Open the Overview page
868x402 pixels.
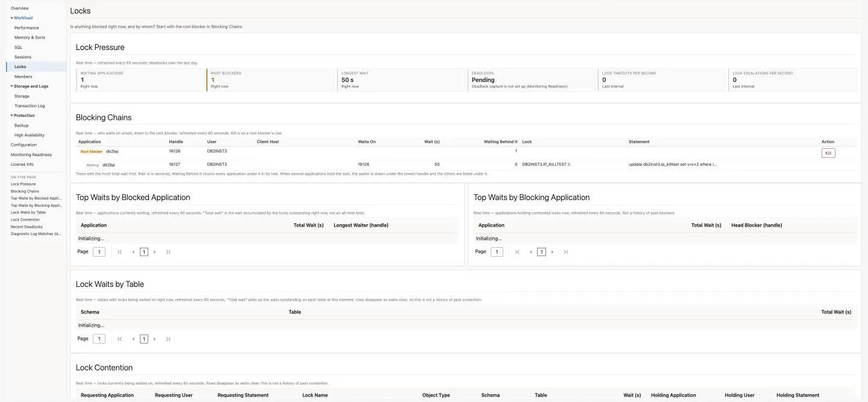tap(19, 8)
